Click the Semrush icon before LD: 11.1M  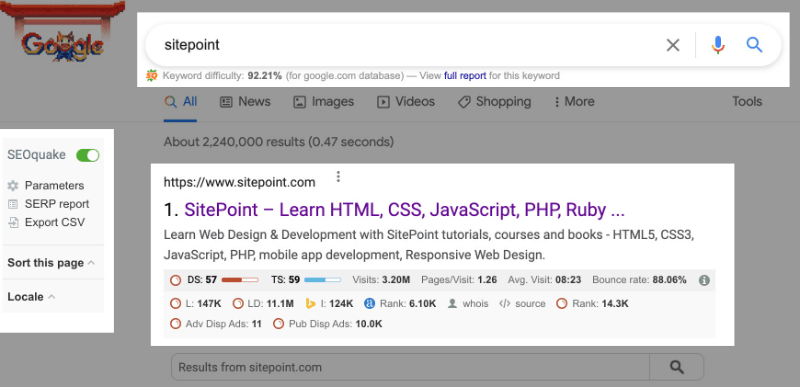238,304
